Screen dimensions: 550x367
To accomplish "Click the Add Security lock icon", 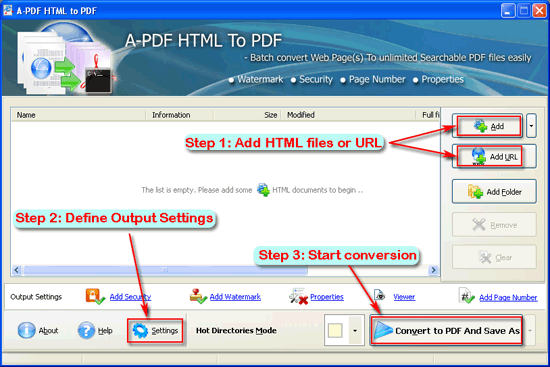I will click(95, 296).
